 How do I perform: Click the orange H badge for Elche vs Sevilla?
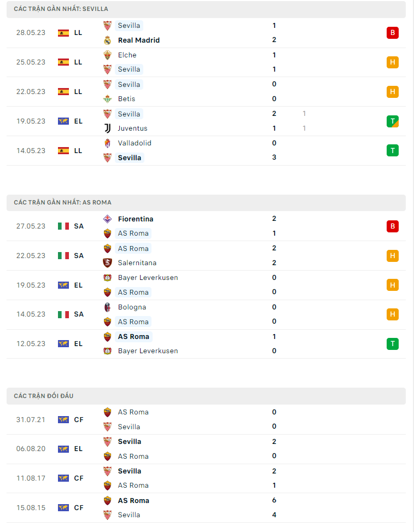click(x=392, y=62)
